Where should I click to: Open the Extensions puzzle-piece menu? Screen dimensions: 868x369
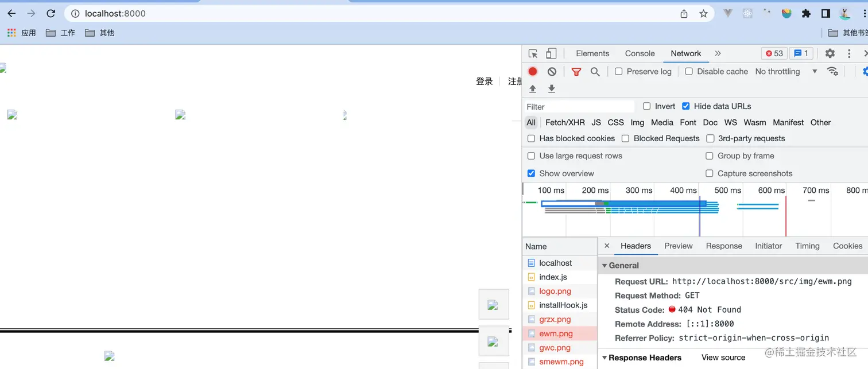coord(806,13)
